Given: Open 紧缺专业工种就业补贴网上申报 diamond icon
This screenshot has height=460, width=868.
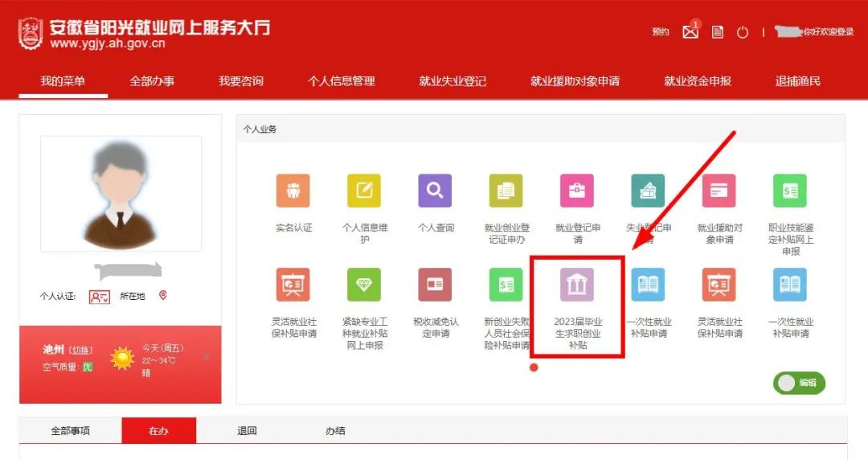Looking at the screenshot, I should (364, 285).
